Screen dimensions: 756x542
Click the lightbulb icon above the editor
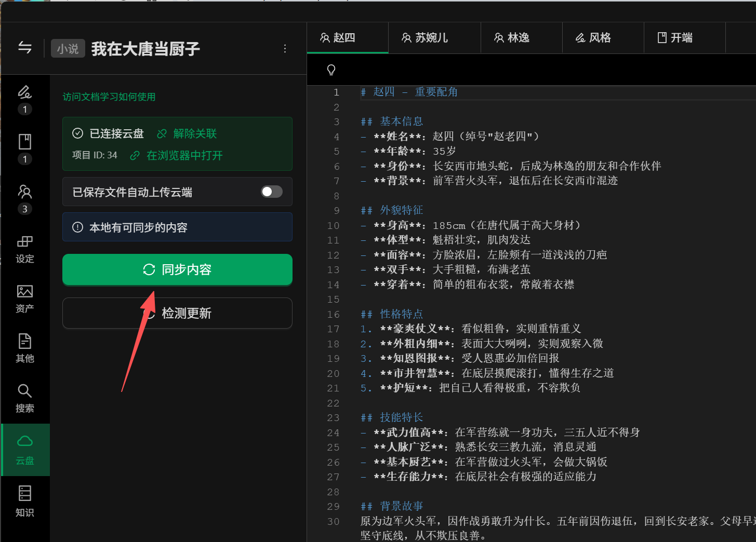(331, 70)
